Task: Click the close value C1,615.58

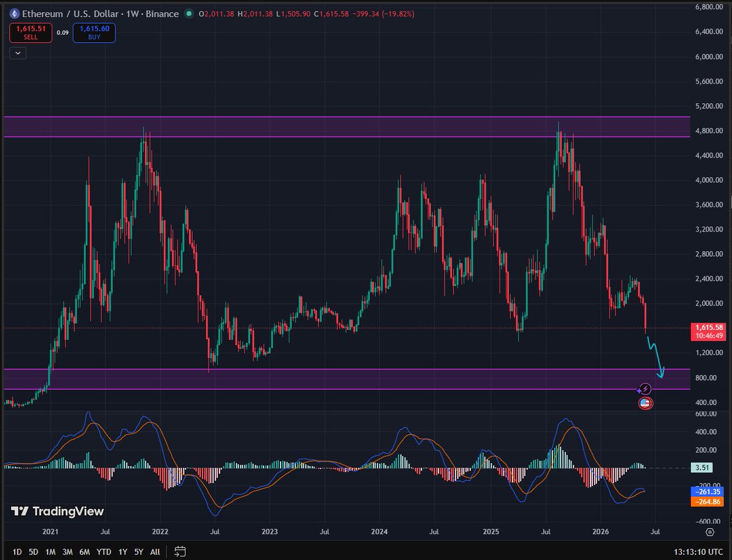Action: pyautogui.click(x=330, y=13)
